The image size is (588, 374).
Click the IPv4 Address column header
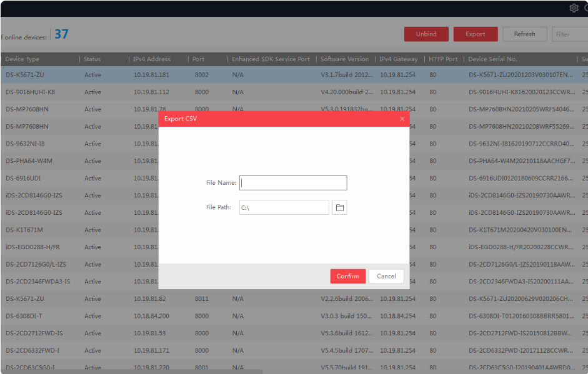pos(152,59)
